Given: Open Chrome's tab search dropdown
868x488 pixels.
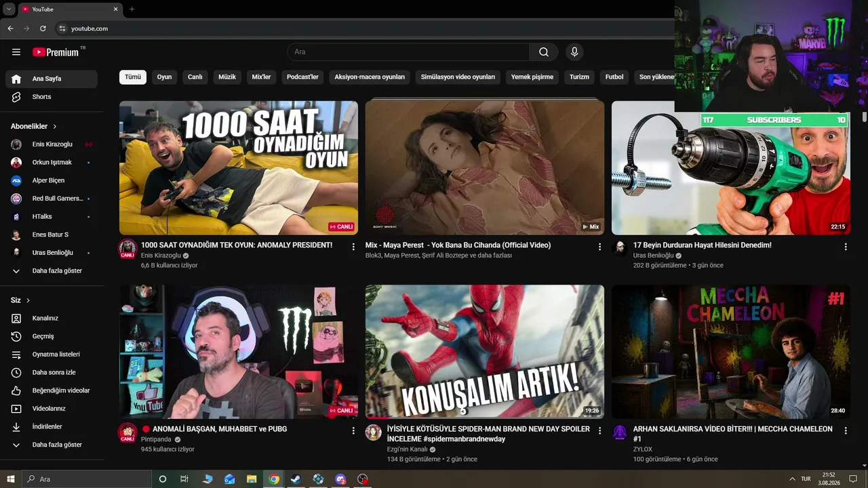Looking at the screenshot, I should (x=9, y=9).
